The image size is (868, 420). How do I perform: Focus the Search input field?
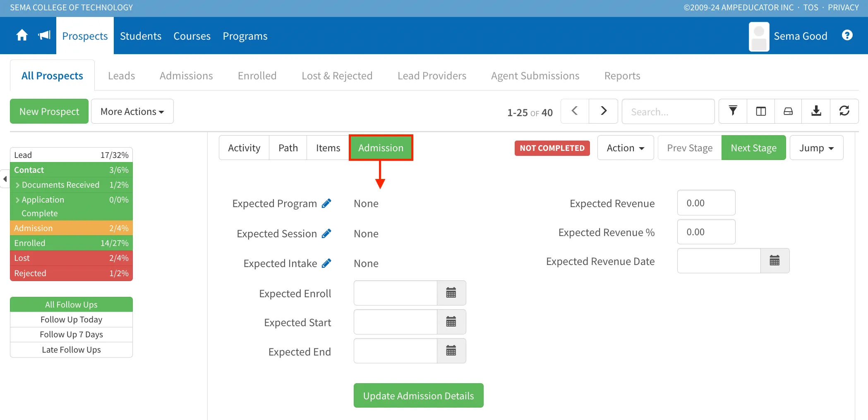point(668,111)
